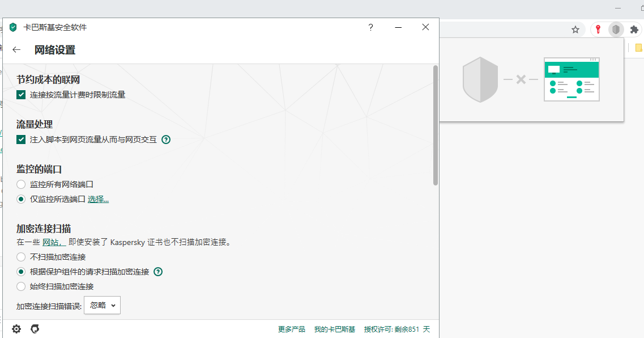
Task: Click the Kaspersky shield logo in title bar
Action: 13,27
